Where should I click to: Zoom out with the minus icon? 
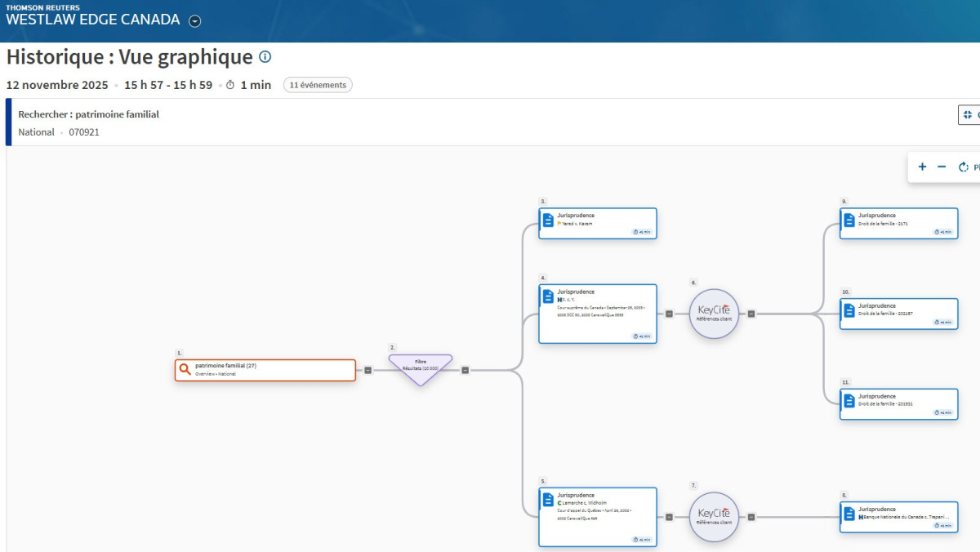pyautogui.click(x=942, y=167)
